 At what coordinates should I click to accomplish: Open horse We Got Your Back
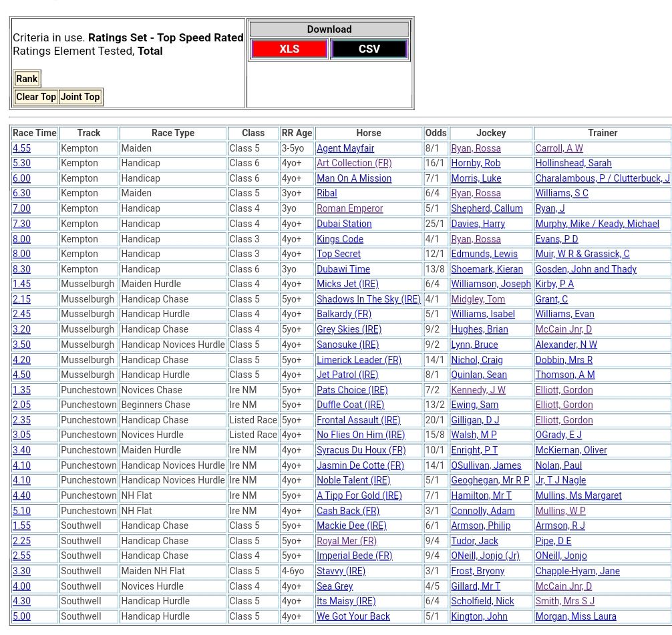pos(353,616)
